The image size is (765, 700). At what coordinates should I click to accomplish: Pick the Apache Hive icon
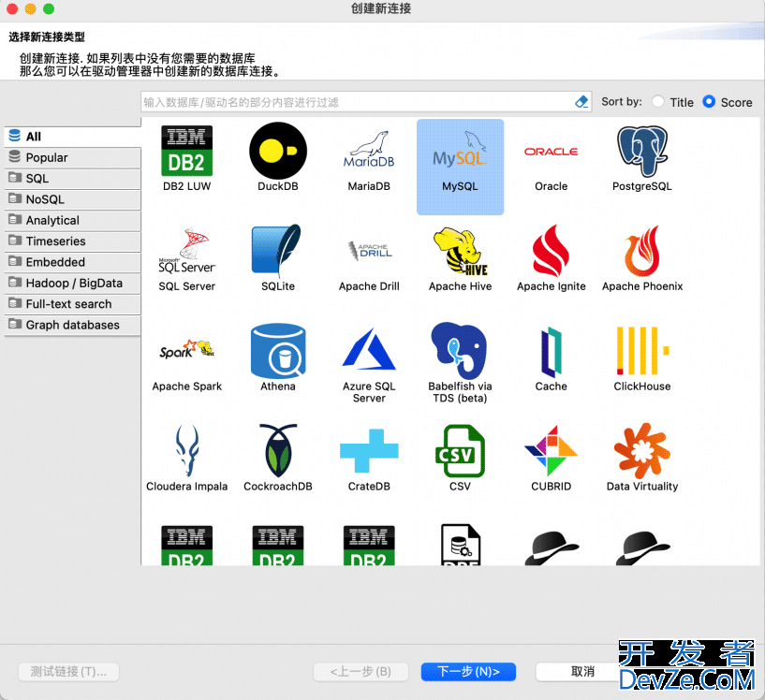460,251
